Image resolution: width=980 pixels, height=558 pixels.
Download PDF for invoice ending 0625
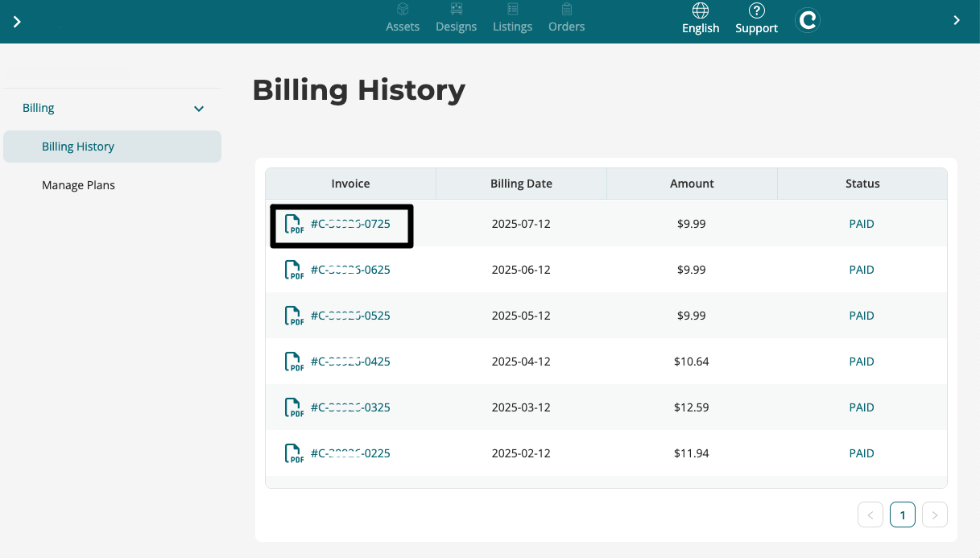295,270
